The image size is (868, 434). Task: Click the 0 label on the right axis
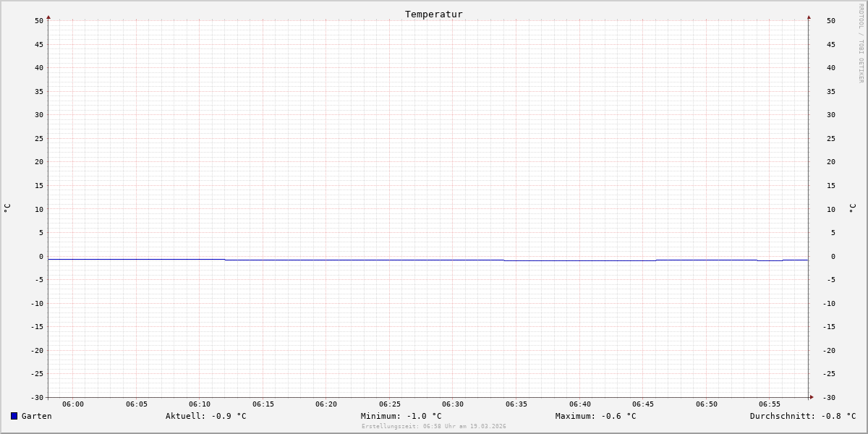coord(833,256)
